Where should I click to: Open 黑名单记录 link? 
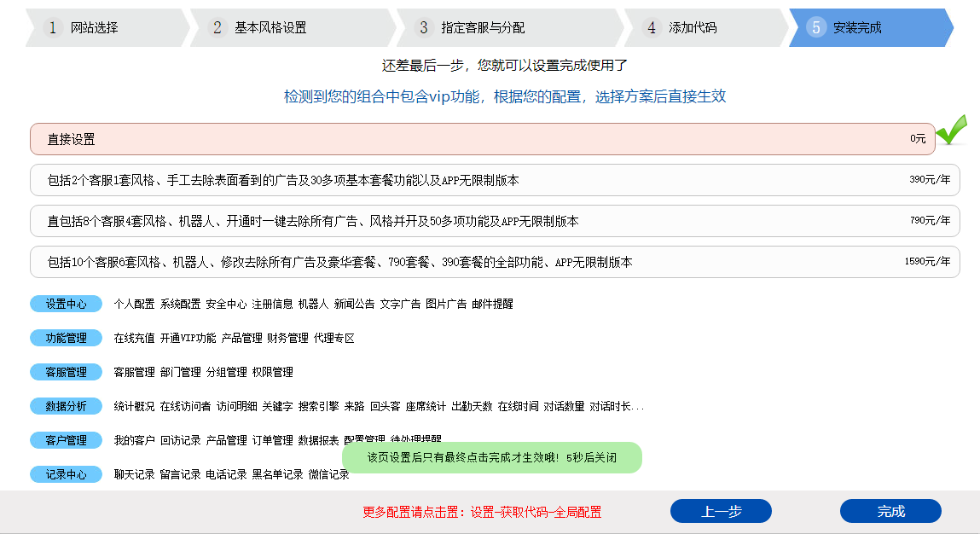277,474
